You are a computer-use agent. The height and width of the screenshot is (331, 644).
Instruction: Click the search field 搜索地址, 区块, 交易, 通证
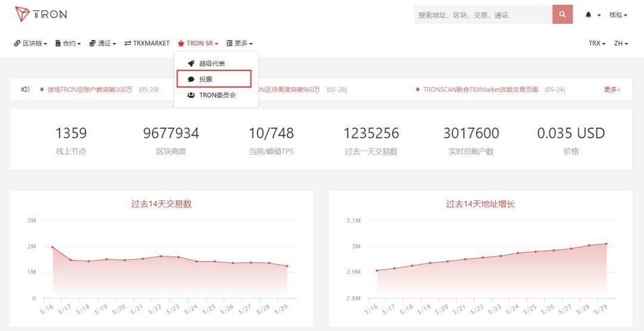pyautogui.click(x=483, y=14)
